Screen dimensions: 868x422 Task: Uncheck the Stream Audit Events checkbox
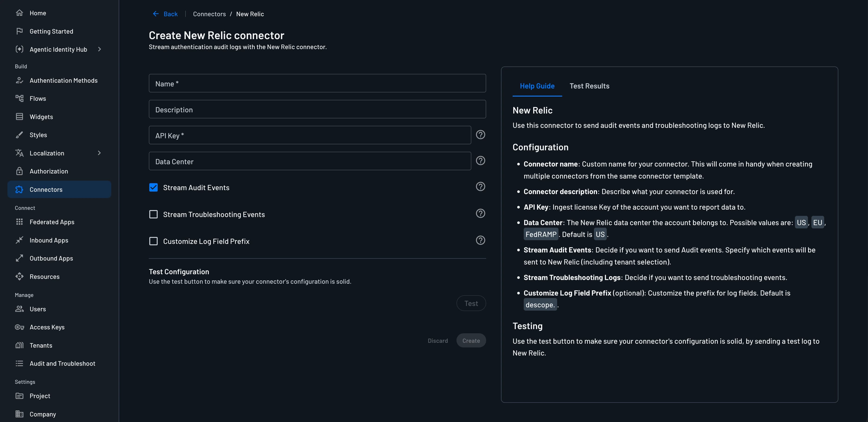click(153, 187)
